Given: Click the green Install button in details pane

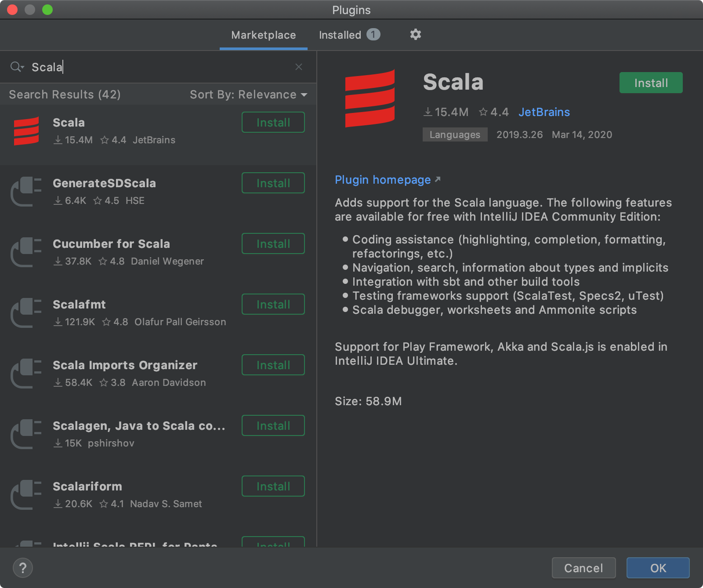Looking at the screenshot, I should [x=651, y=83].
